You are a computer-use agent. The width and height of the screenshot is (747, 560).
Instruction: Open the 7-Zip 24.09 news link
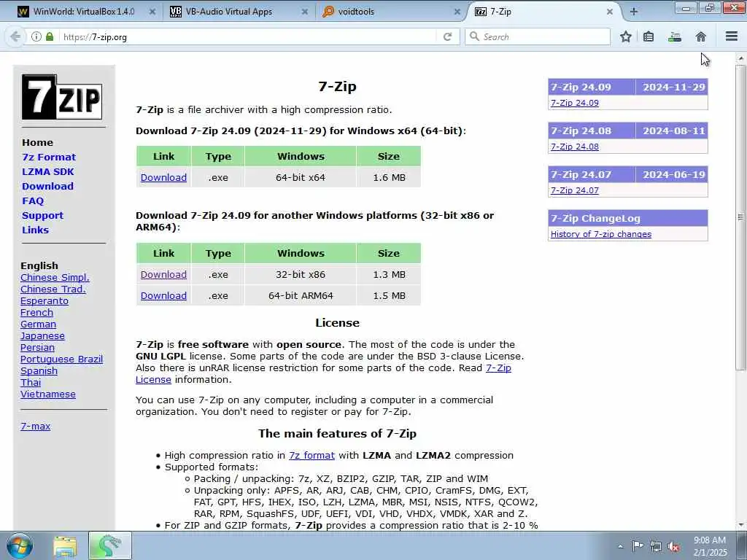(x=575, y=103)
